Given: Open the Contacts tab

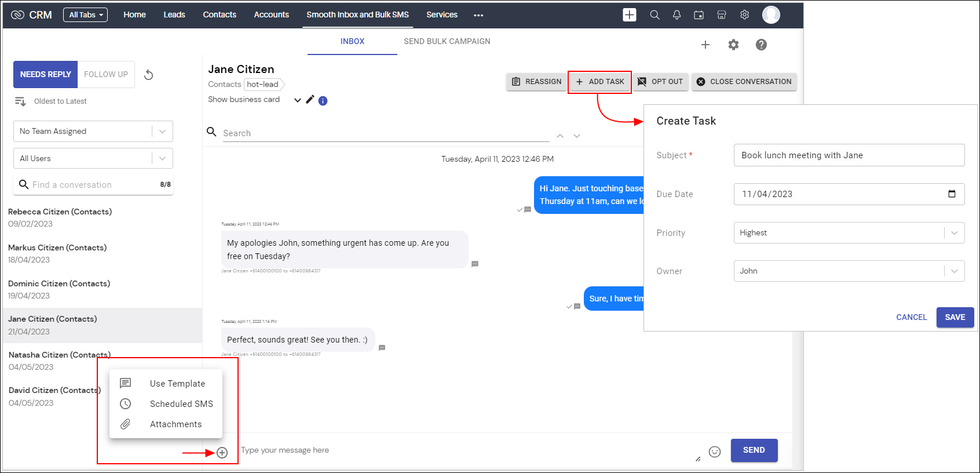Looking at the screenshot, I should pos(220,14).
